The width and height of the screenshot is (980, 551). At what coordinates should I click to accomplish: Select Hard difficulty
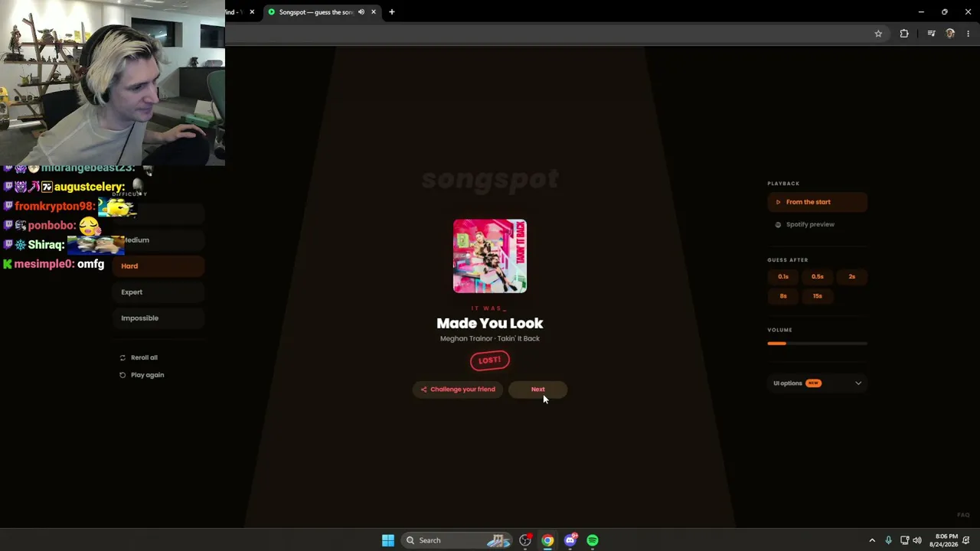[x=158, y=266]
